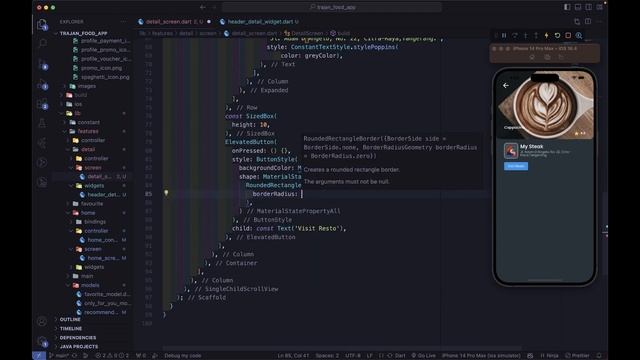Tap back arrow in iPhone simulator app
This screenshot has width=640, height=360.
pyautogui.click(x=506, y=85)
